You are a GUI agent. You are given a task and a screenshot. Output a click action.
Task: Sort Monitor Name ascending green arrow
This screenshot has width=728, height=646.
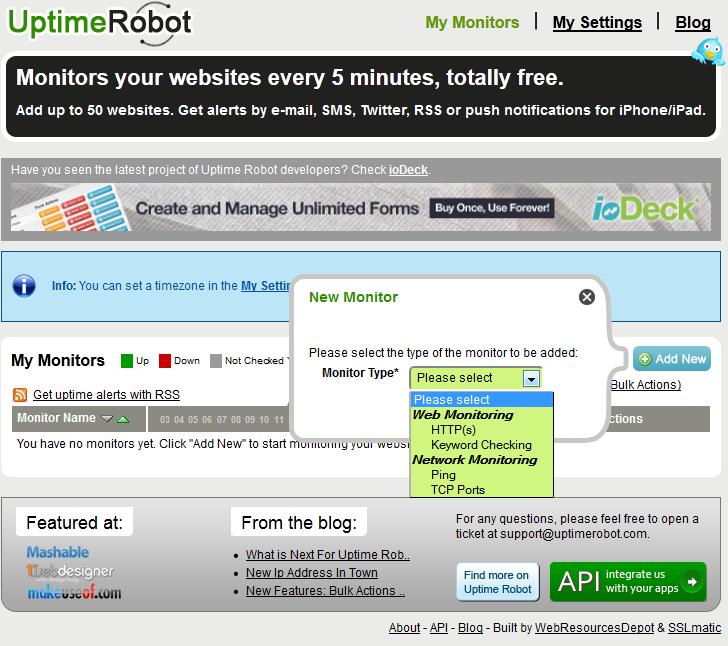click(x=123, y=419)
